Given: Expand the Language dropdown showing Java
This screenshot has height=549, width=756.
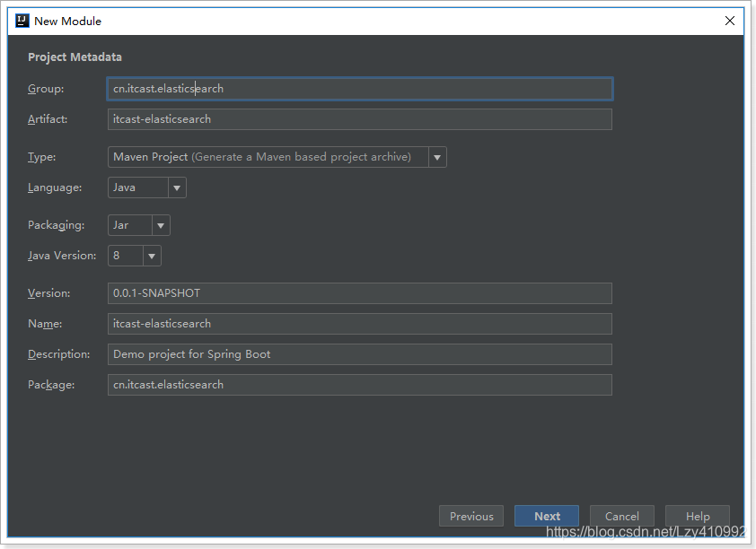Looking at the screenshot, I should pos(176,187).
